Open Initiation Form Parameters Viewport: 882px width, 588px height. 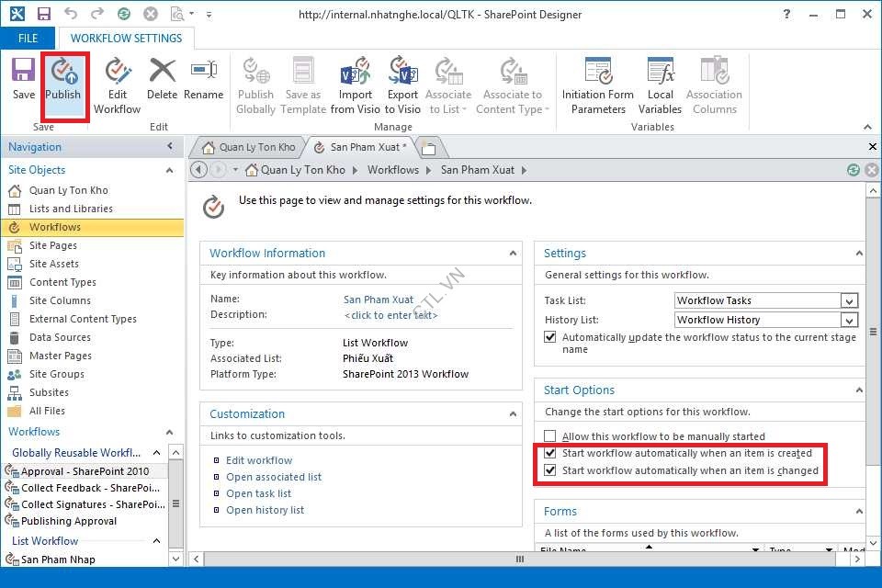pyautogui.click(x=598, y=73)
